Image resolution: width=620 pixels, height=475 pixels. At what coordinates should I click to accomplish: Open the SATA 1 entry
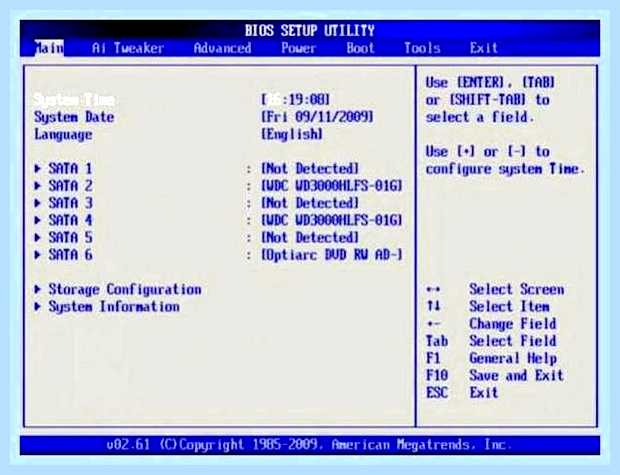[x=70, y=169]
